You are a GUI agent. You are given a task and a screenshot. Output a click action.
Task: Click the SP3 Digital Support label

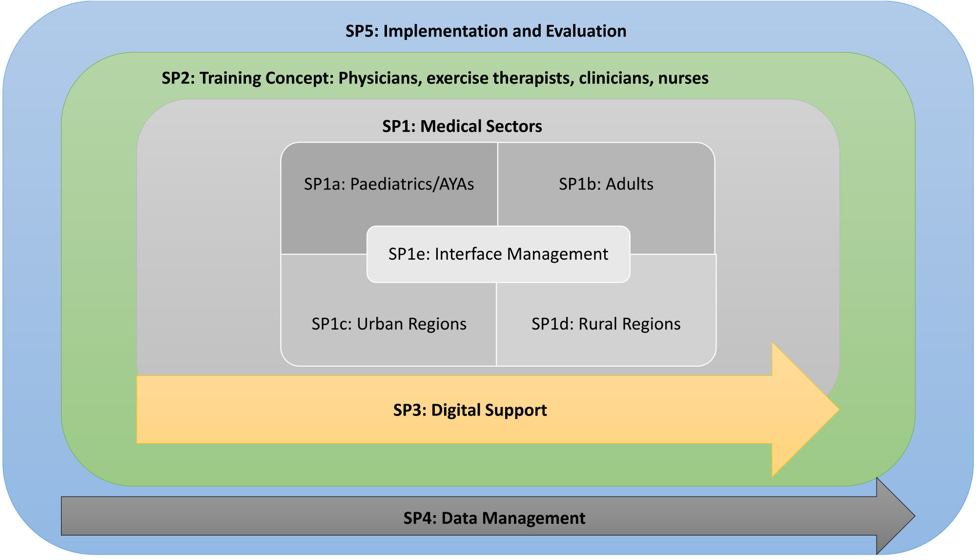point(470,410)
